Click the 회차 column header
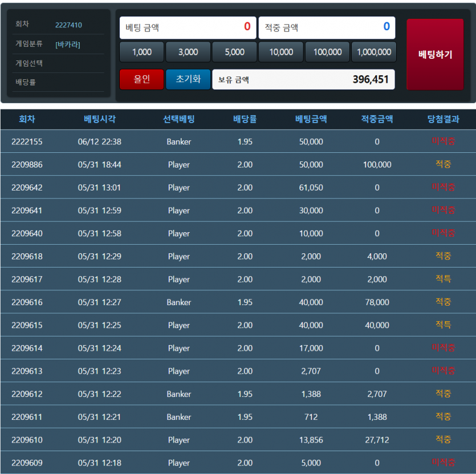 (x=27, y=119)
